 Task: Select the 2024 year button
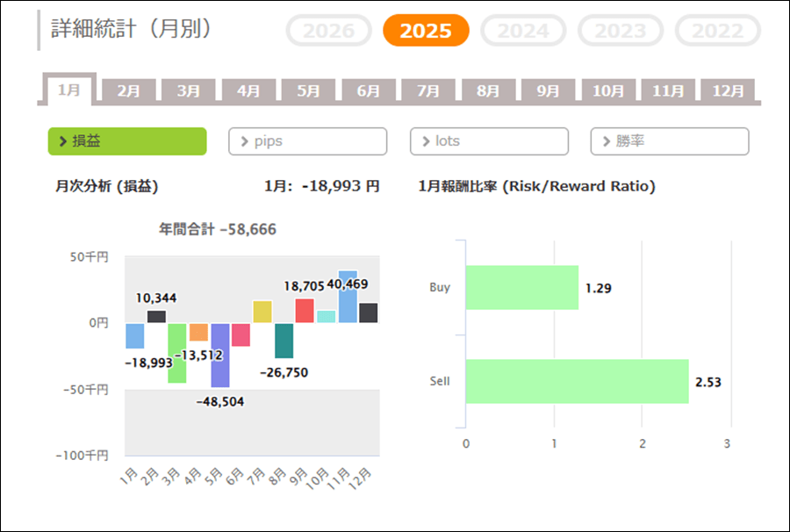523,31
